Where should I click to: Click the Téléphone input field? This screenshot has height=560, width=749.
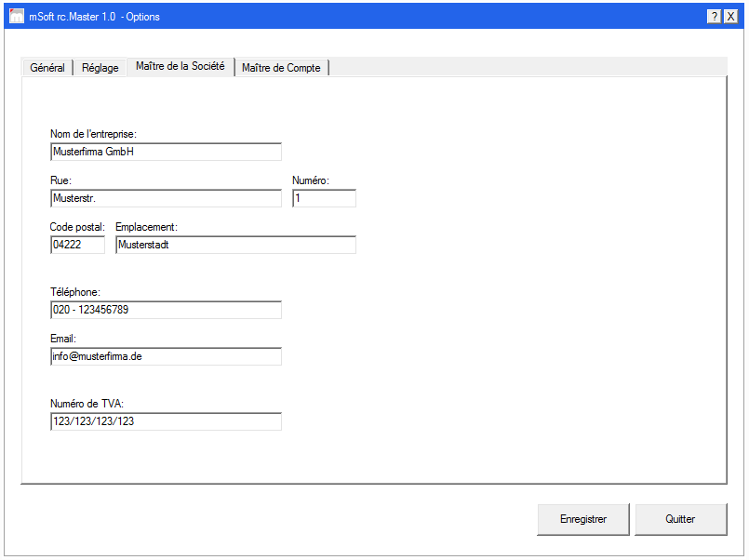click(x=166, y=310)
